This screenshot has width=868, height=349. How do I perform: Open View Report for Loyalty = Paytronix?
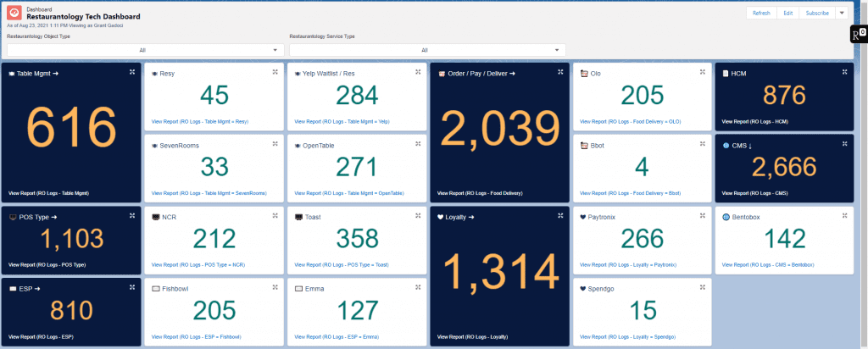click(628, 265)
